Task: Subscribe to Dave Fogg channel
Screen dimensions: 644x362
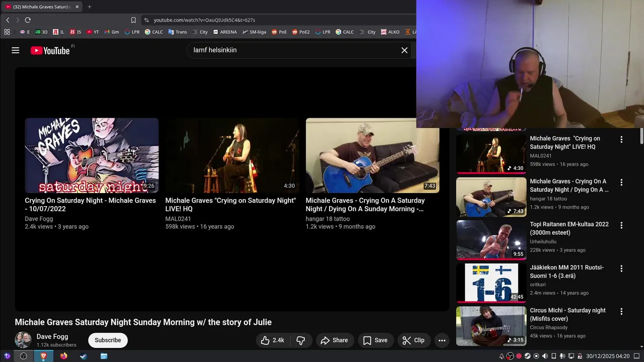Action: [x=108, y=340]
